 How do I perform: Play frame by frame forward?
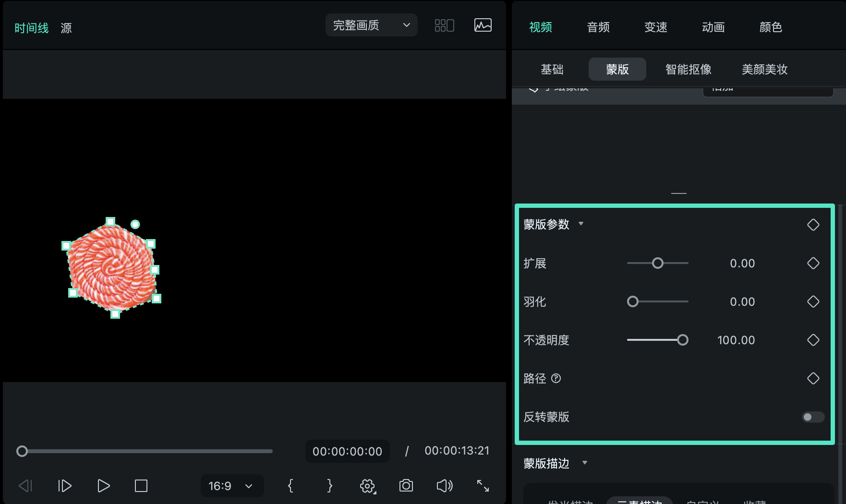pos(65,486)
